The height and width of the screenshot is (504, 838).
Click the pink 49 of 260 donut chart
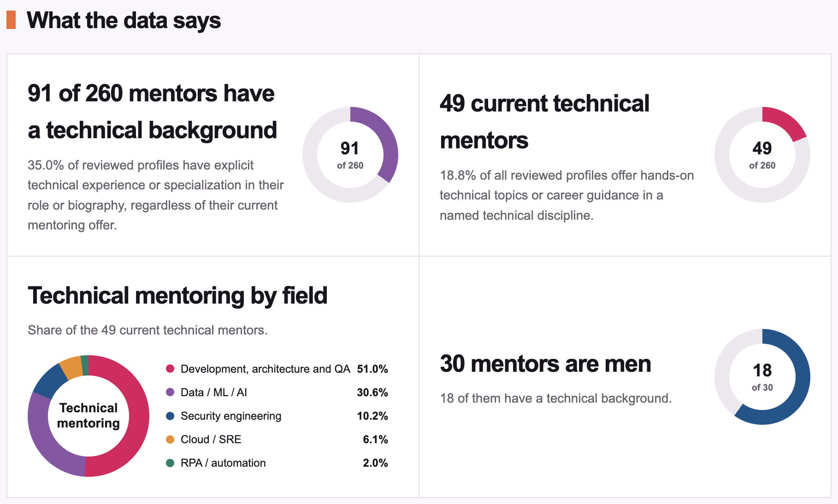762,155
